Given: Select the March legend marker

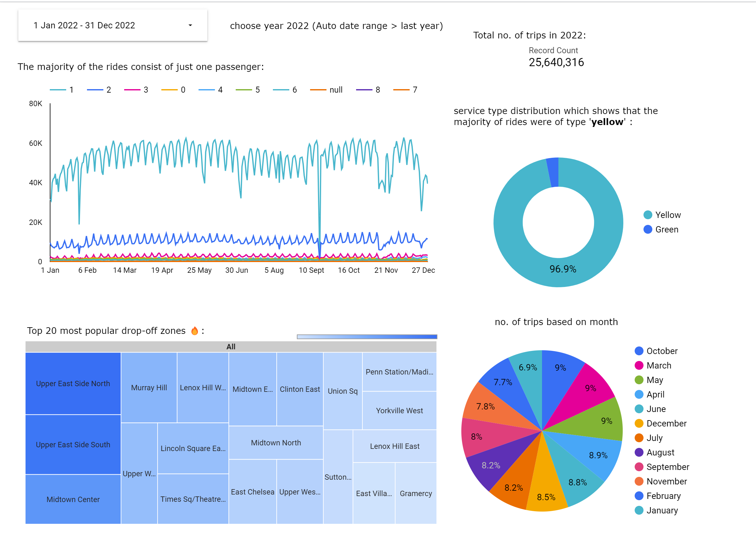Looking at the screenshot, I should tap(639, 365).
